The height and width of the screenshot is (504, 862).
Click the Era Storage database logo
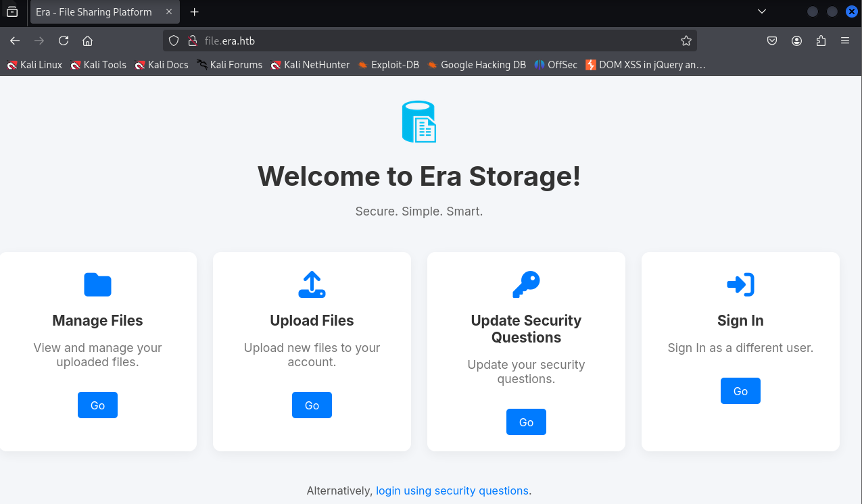(x=418, y=122)
